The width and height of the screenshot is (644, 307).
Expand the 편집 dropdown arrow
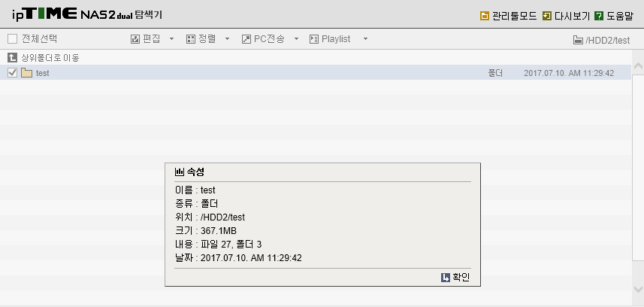point(171,39)
